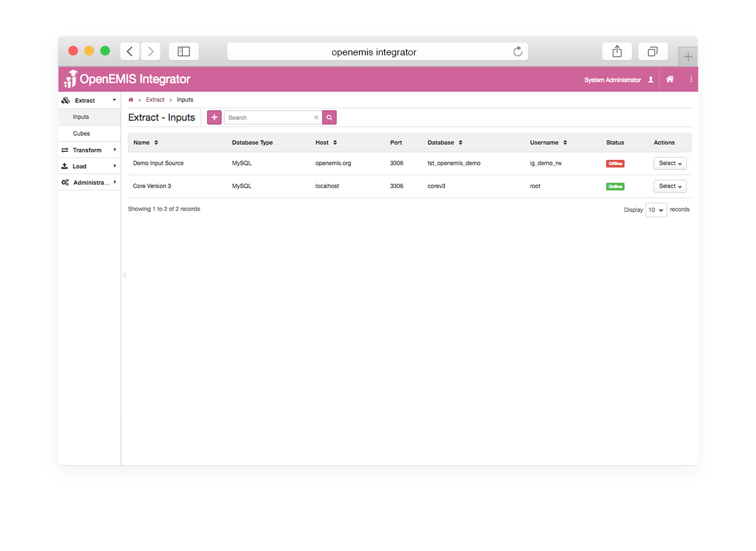Click the Administration sidebar label
The image size is (756, 551).
[92, 183]
